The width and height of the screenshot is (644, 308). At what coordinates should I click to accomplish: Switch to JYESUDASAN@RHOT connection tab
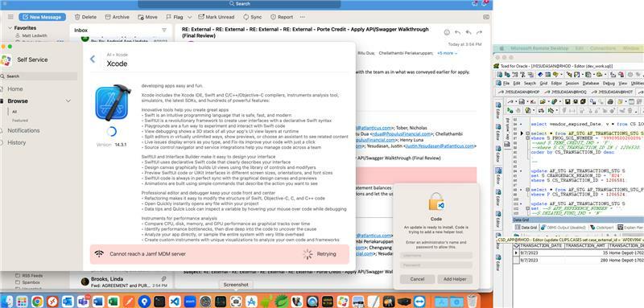click(612, 92)
